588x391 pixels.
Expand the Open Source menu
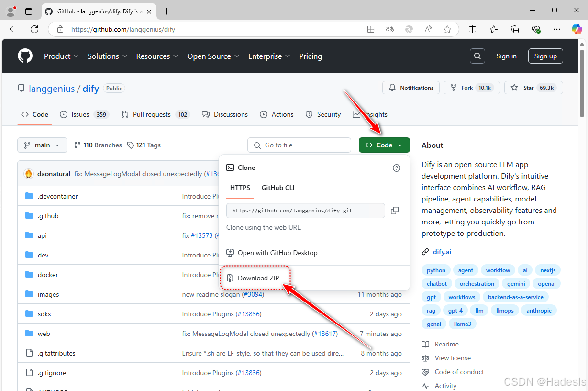(x=213, y=56)
